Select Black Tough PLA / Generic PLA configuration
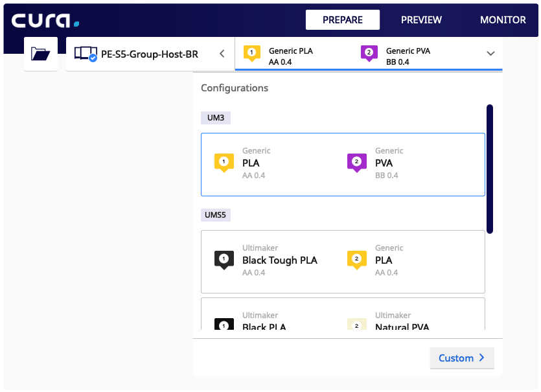541x392 pixels. [x=343, y=262]
